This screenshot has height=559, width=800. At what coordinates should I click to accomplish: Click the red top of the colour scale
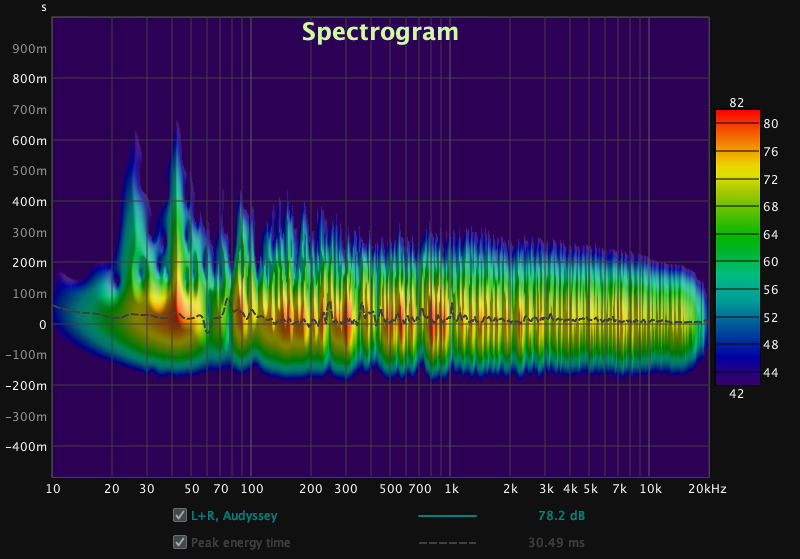[737, 116]
